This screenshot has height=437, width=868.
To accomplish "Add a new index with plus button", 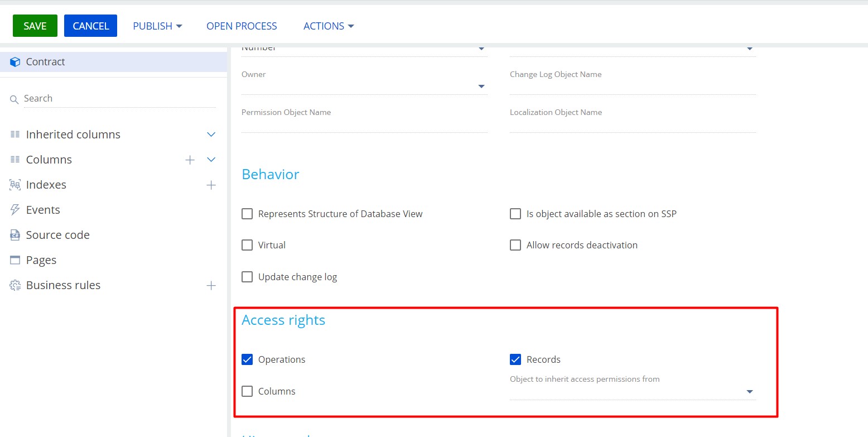I will tap(211, 185).
